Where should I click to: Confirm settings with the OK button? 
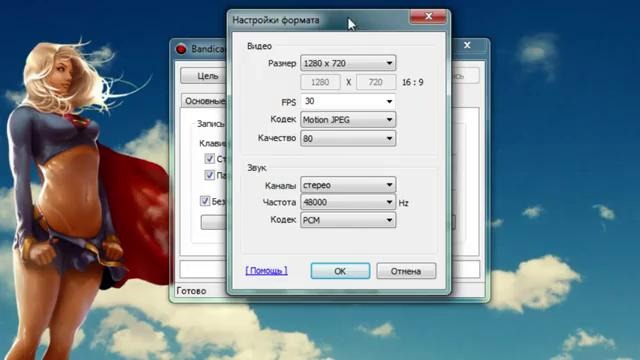tap(340, 271)
